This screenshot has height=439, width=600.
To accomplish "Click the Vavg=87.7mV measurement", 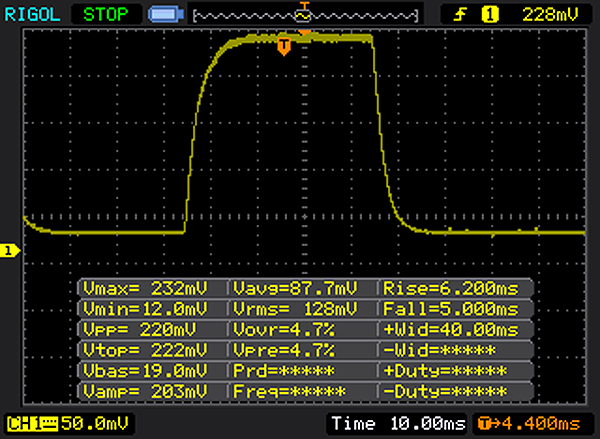I will point(295,289).
